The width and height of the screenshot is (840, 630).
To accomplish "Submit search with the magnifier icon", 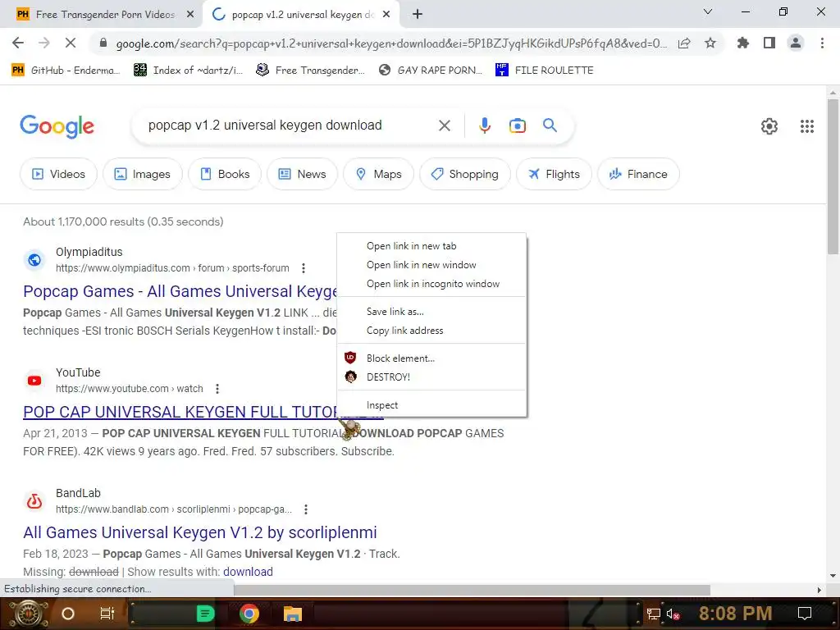I will tap(550, 126).
